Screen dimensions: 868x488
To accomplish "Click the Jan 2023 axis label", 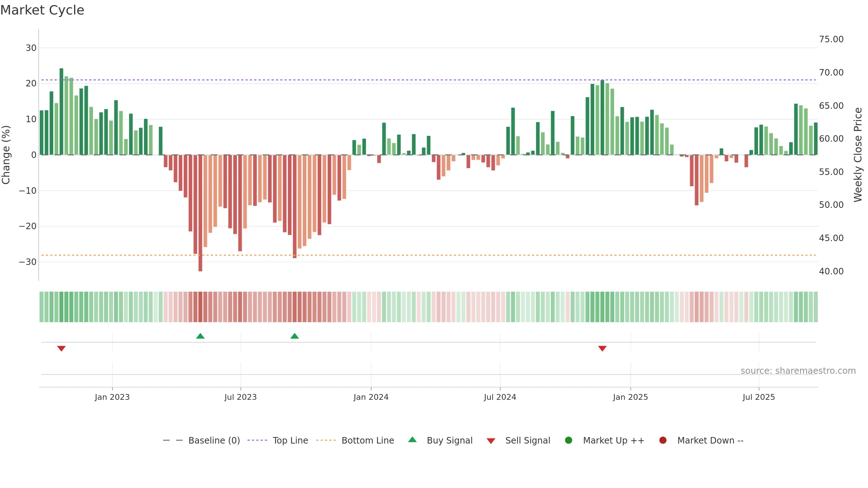I will tap(112, 397).
